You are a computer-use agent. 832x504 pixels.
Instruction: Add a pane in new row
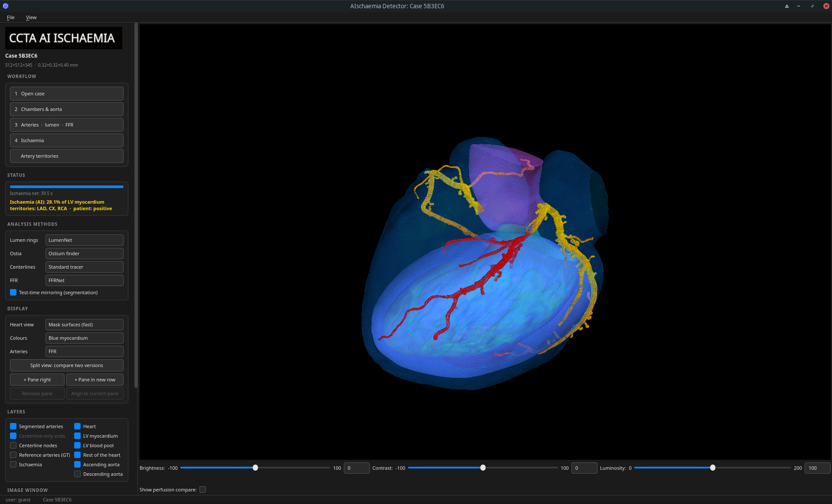tap(95, 380)
